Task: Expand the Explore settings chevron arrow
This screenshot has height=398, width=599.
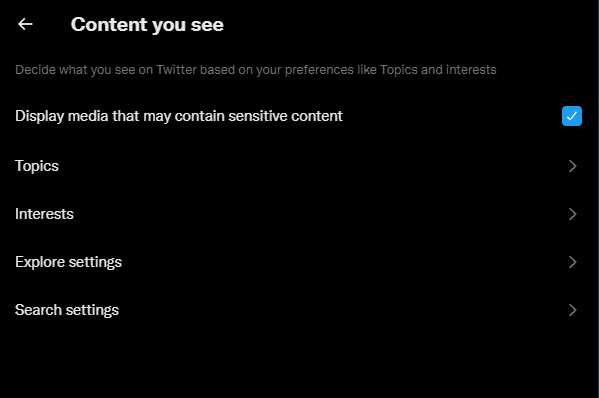Action: pyautogui.click(x=572, y=262)
